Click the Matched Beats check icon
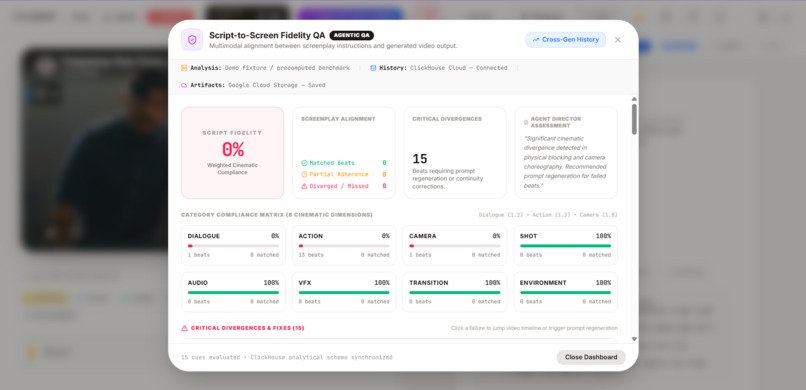Viewport: 806px width, 390px height. pyautogui.click(x=304, y=163)
